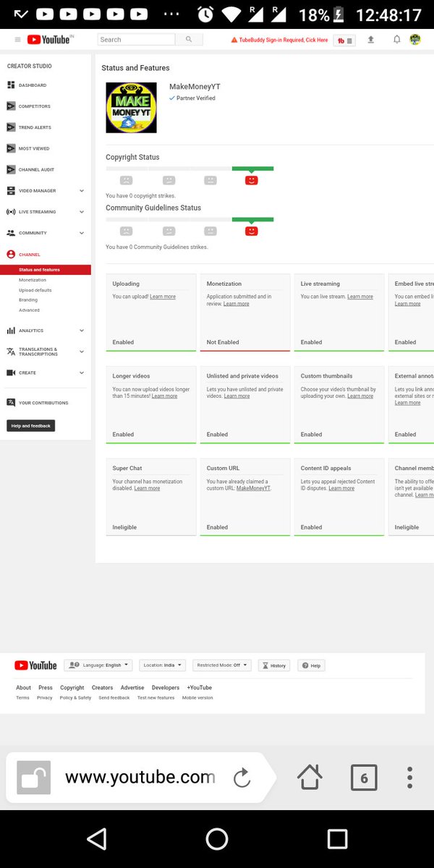Focus the YouTube search field

(137, 40)
